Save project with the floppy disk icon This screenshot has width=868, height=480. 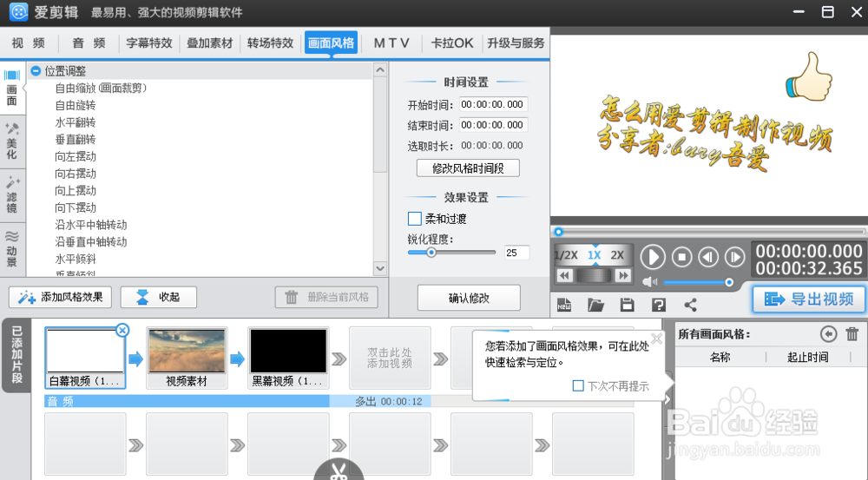point(627,305)
